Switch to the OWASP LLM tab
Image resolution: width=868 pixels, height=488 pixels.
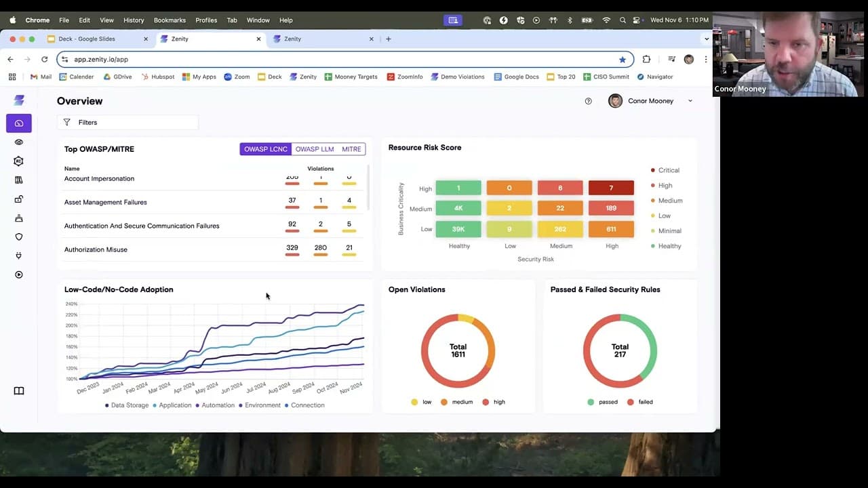[x=314, y=149]
